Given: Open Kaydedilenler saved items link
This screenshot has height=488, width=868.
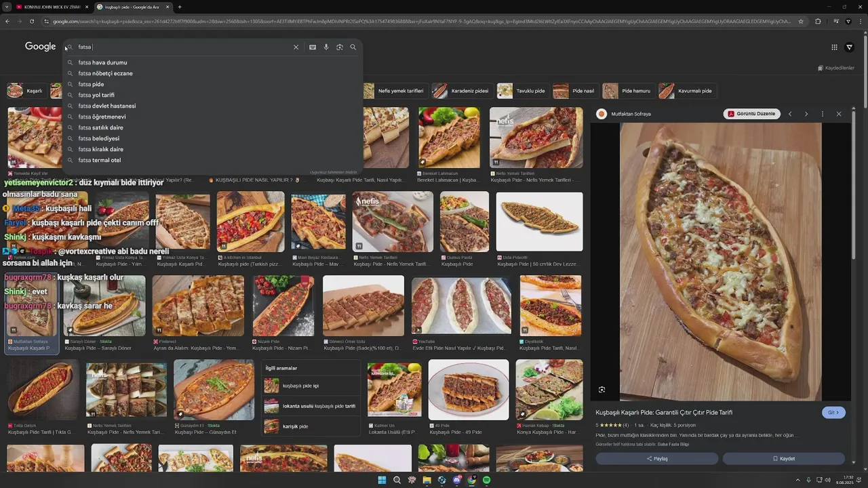Looking at the screenshot, I should [836, 68].
